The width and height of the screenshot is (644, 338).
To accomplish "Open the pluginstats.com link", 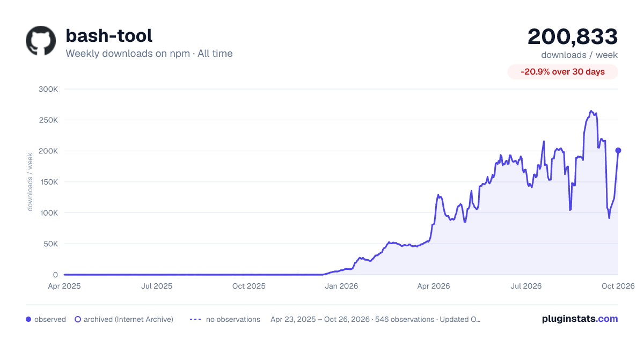I will point(580,319).
